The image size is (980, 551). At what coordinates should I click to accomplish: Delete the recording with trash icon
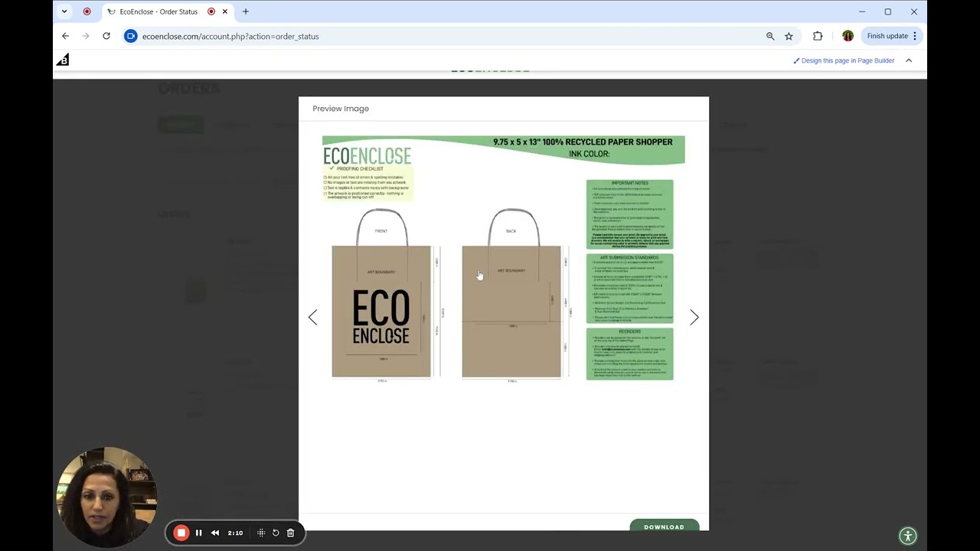290,533
